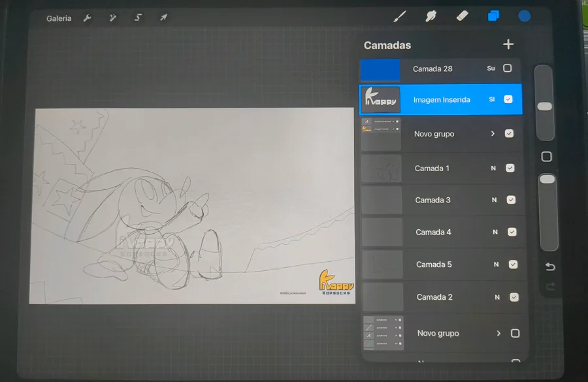The width and height of the screenshot is (588, 382).
Task: Click the bottom Novo grupo thumbnail
Action: pyautogui.click(x=384, y=333)
